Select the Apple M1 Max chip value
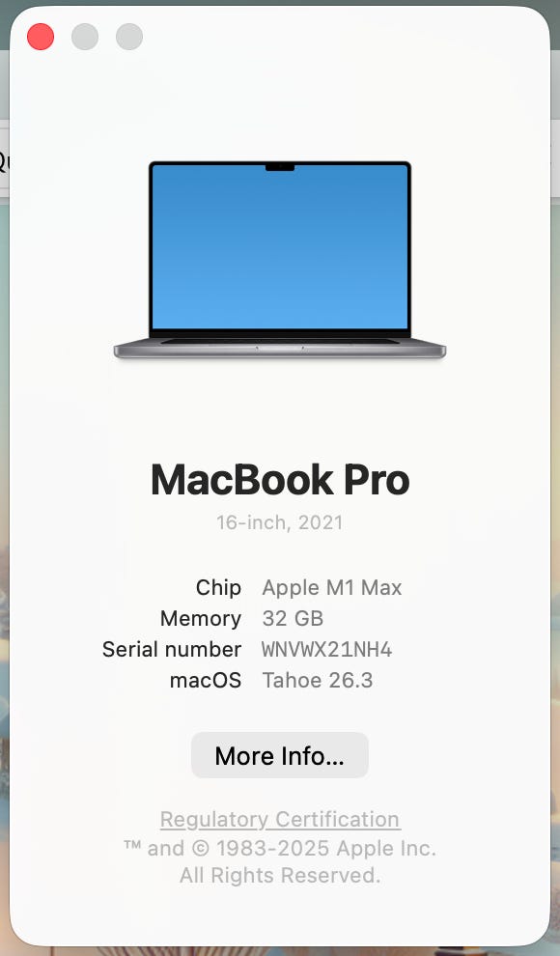Image resolution: width=560 pixels, height=956 pixels. 332,588
